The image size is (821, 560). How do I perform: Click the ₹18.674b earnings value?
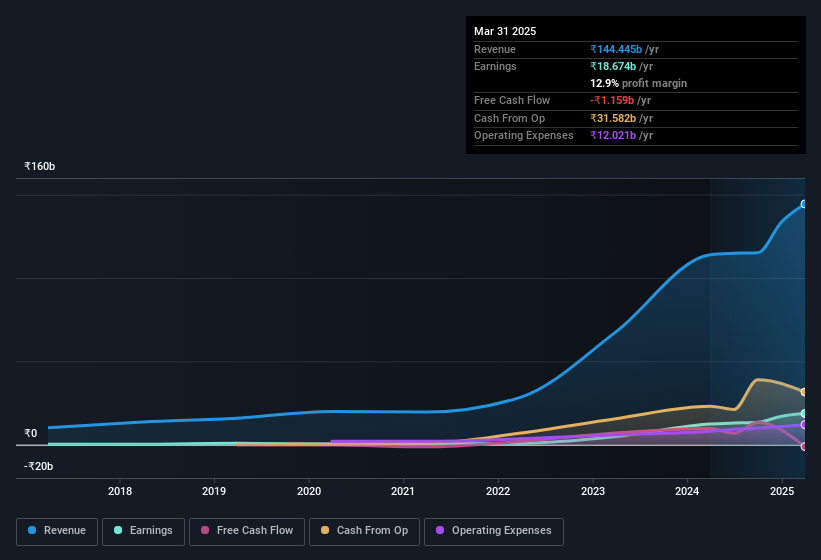click(613, 66)
